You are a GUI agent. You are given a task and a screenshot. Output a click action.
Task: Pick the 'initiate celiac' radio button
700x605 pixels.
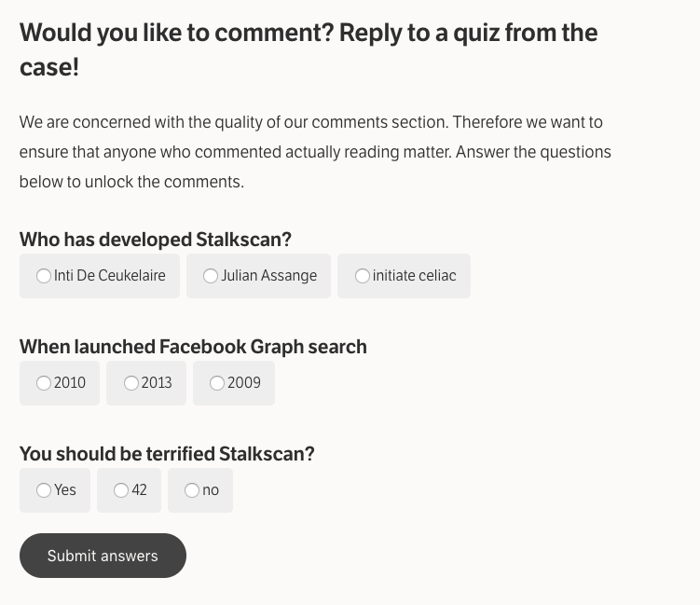(363, 276)
